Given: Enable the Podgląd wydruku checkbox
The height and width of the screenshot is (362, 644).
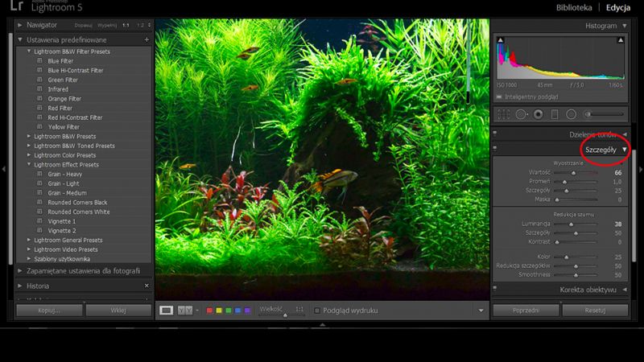Looking at the screenshot, I should click(316, 311).
